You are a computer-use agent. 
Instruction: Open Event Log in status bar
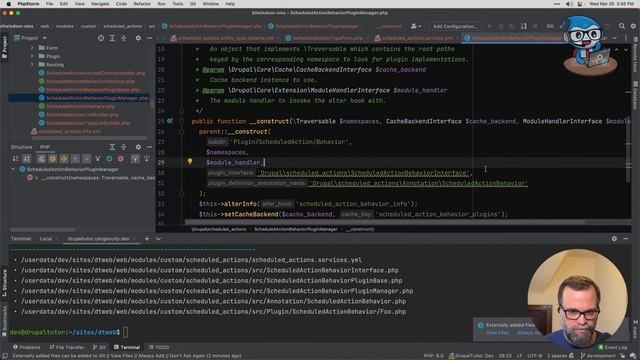tap(612, 347)
